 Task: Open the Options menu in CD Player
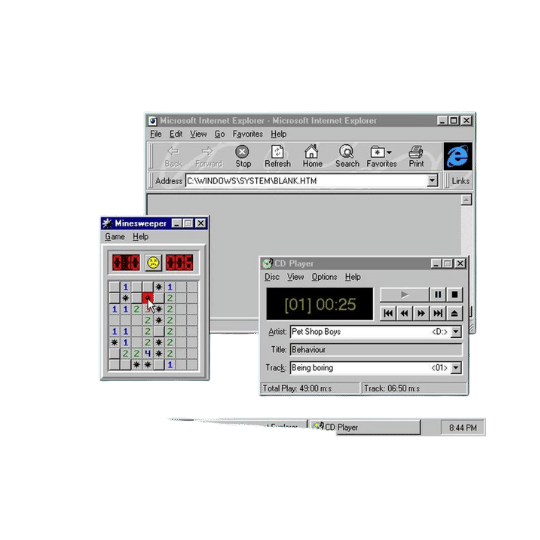coord(324,277)
